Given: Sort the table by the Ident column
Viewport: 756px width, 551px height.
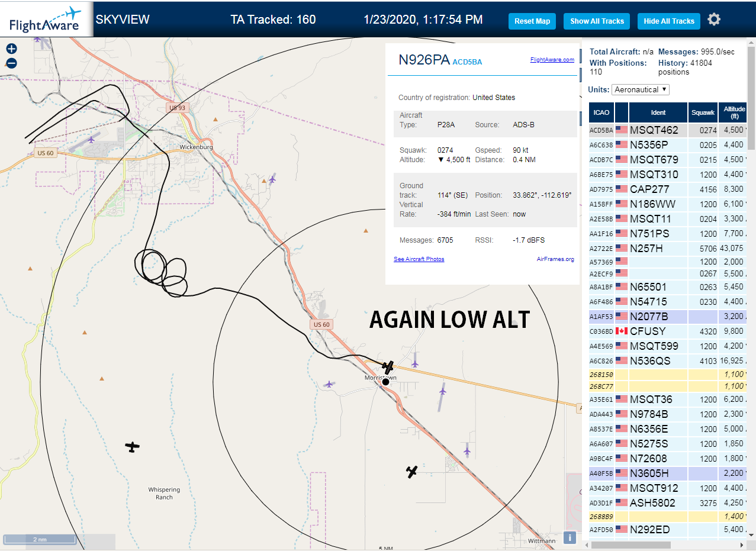Looking at the screenshot, I should pos(658,112).
